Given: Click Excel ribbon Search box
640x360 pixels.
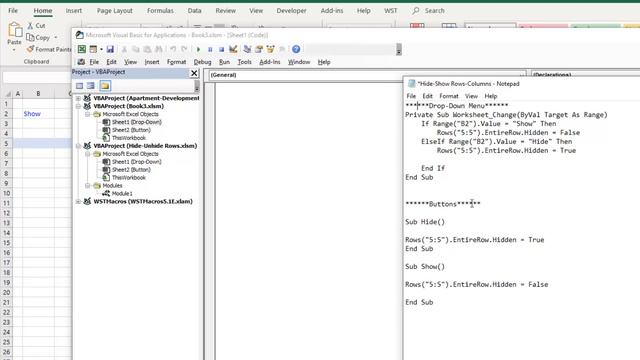Looking at the screenshot, I should tap(429, 11).
